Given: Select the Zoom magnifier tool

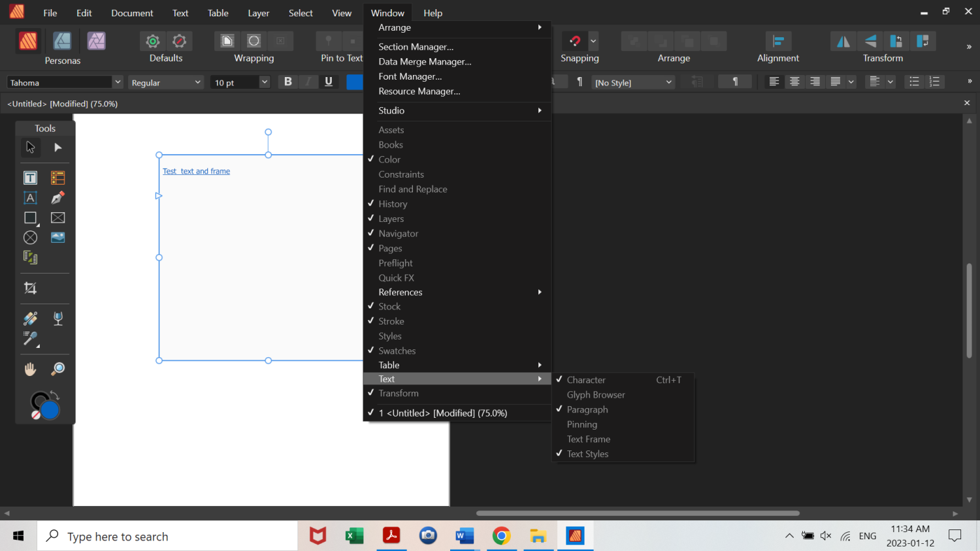Looking at the screenshot, I should click(x=58, y=369).
